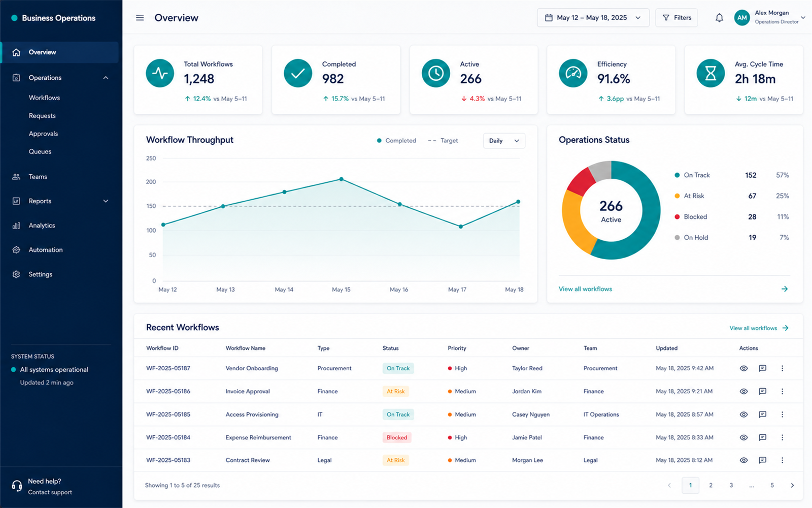Click the On Hold gray legend dot
This screenshot has height=508, width=812.
click(x=677, y=238)
